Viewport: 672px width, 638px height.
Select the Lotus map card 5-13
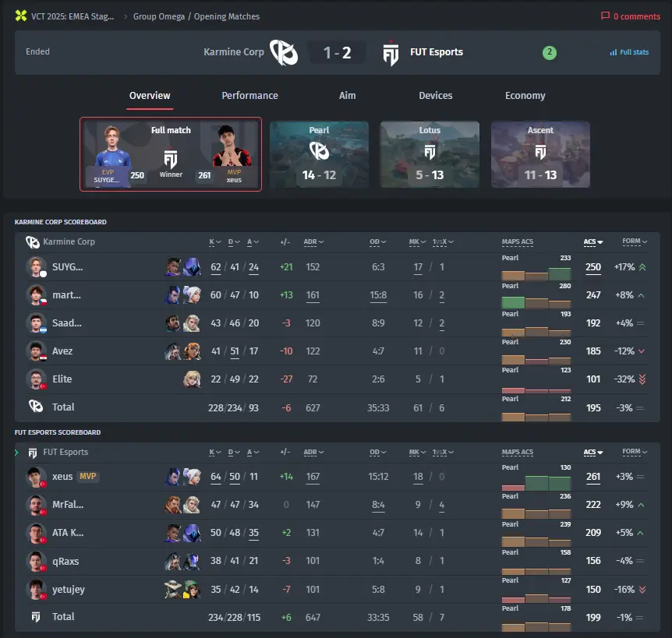[x=430, y=154]
